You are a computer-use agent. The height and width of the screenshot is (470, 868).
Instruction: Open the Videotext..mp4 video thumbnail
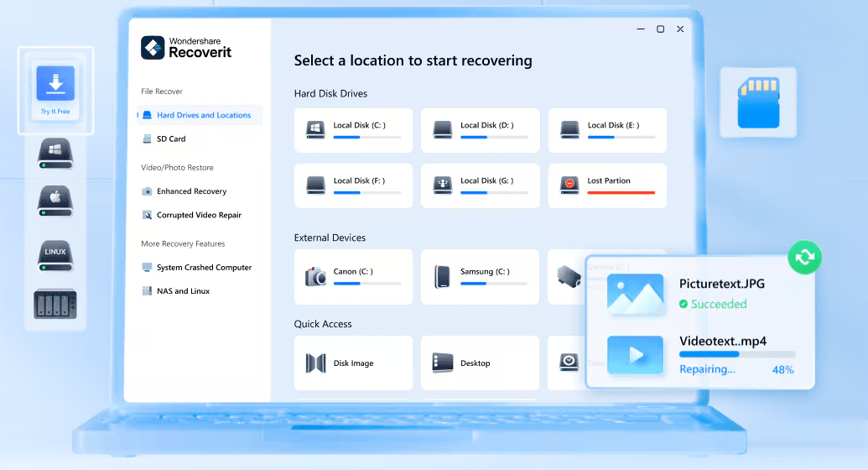click(635, 355)
